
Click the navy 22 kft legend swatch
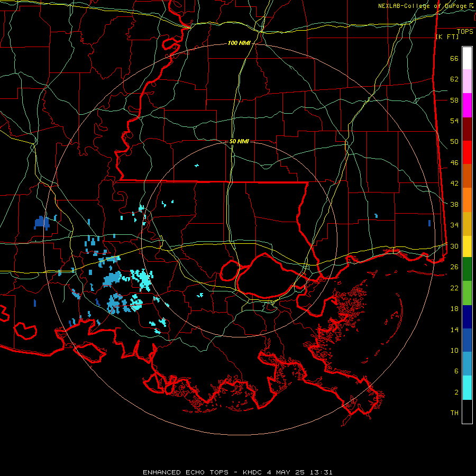pos(467,317)
